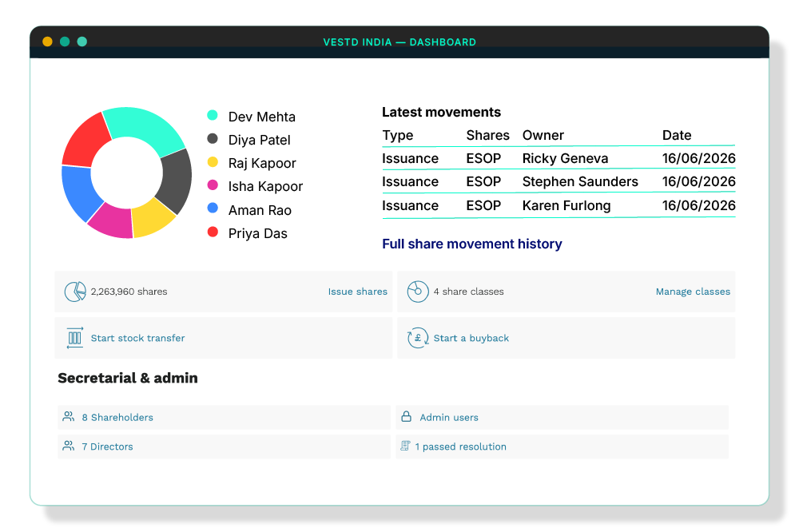Image resolution: width=799 pixels, height=532 pixels.
Task: Click the share classes circle icon
Action: click(417, 292)
